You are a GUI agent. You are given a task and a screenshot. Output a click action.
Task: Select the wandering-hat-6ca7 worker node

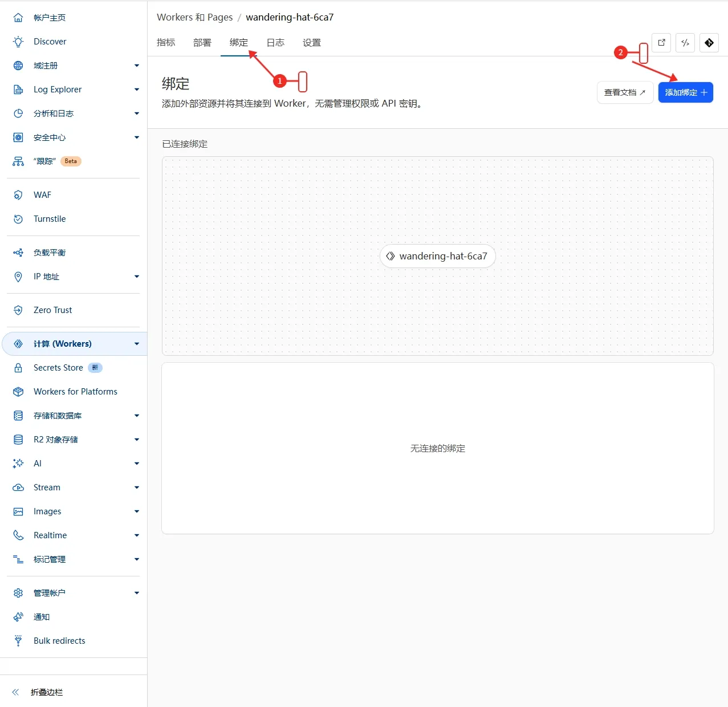438,256
